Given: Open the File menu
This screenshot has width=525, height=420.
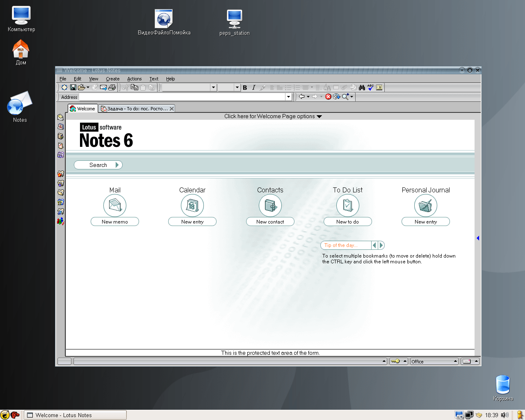Looking at the screenshot, I should (63, 79).
